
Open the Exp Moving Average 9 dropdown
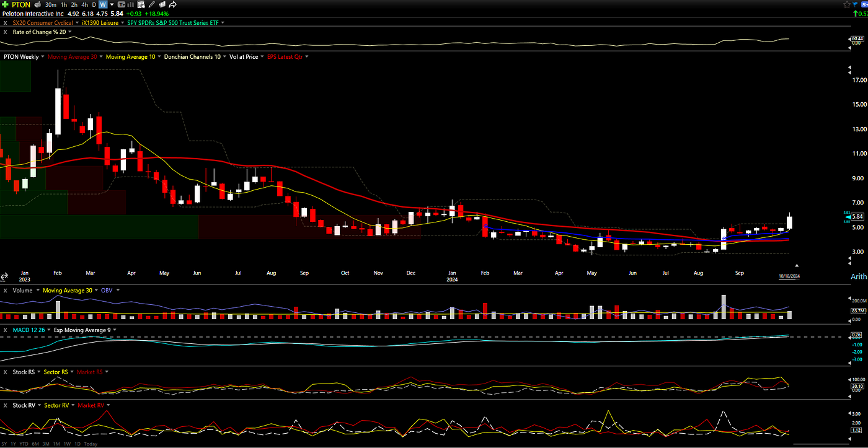coord(115,330)
